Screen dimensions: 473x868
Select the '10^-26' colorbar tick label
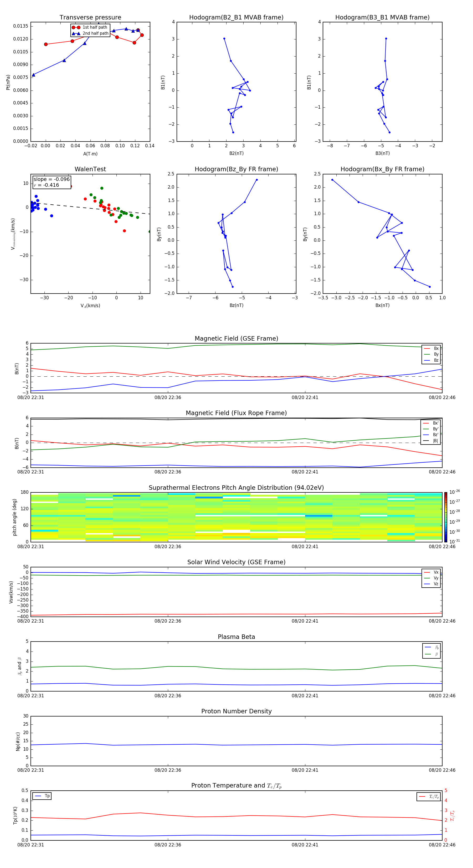[x=455, y=492]
